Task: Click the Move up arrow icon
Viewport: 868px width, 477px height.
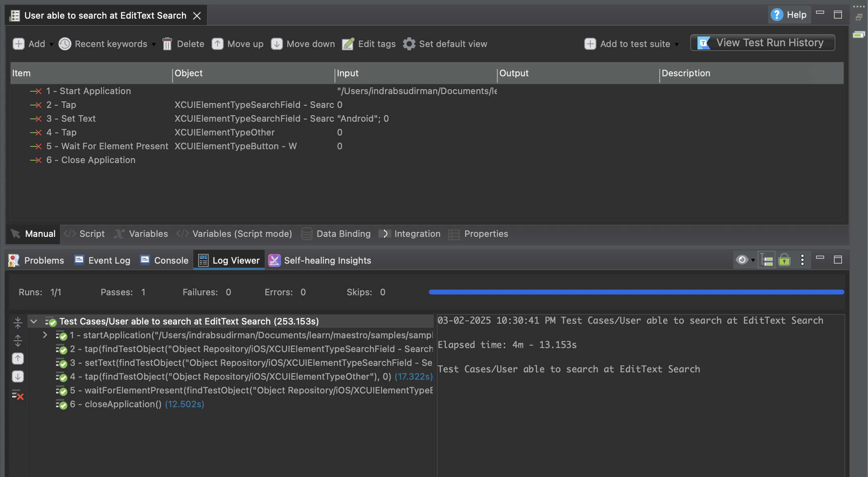Action: click(218, 44)
